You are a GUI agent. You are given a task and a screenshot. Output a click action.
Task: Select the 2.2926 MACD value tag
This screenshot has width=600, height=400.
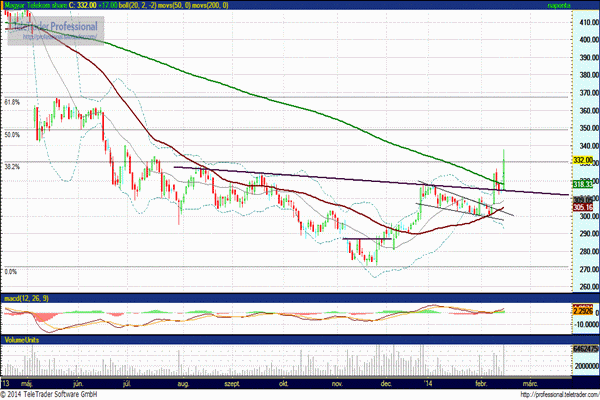point(583,311)
